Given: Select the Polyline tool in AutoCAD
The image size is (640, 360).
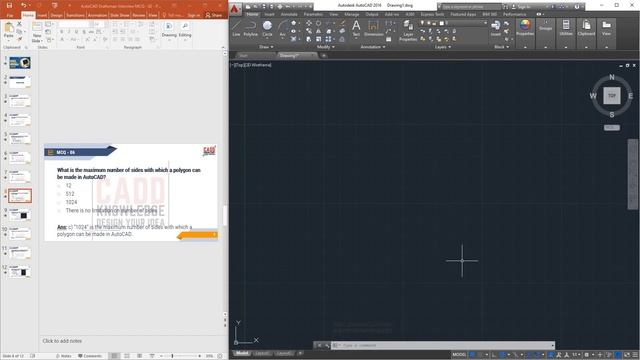Looking at the screenshot, I should (x=251, y=29).
